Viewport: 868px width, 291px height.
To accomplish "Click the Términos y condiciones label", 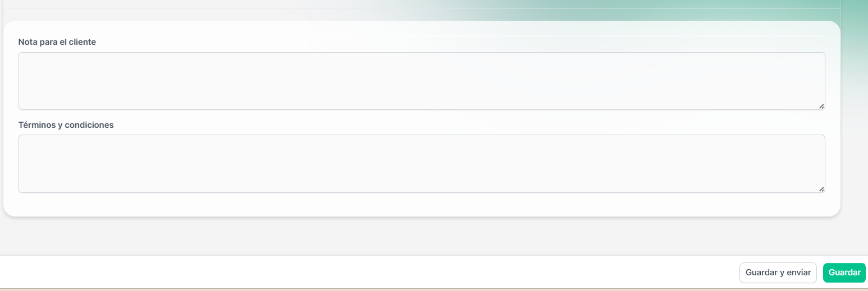I will tap(66, 125).
